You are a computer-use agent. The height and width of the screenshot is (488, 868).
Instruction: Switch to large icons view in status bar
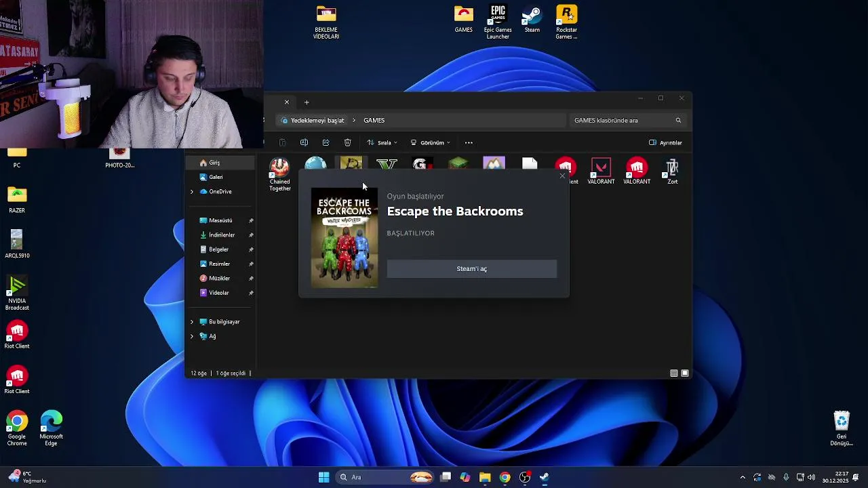pos(685,373)
